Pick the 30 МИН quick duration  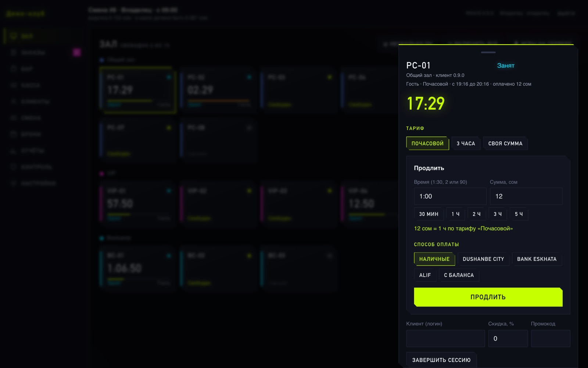(x=429, y=214)
